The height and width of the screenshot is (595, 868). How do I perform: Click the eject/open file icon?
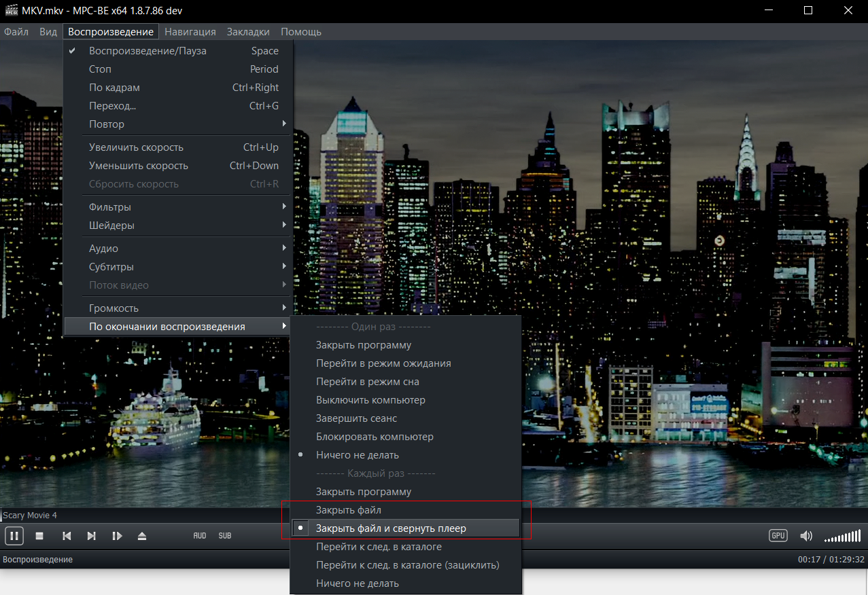point(141,536)
